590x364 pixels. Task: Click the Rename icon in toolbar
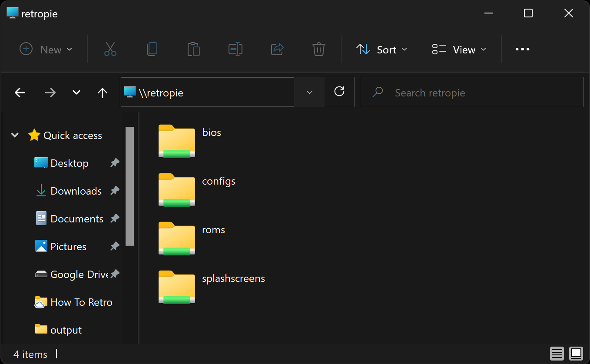(235, 49)
